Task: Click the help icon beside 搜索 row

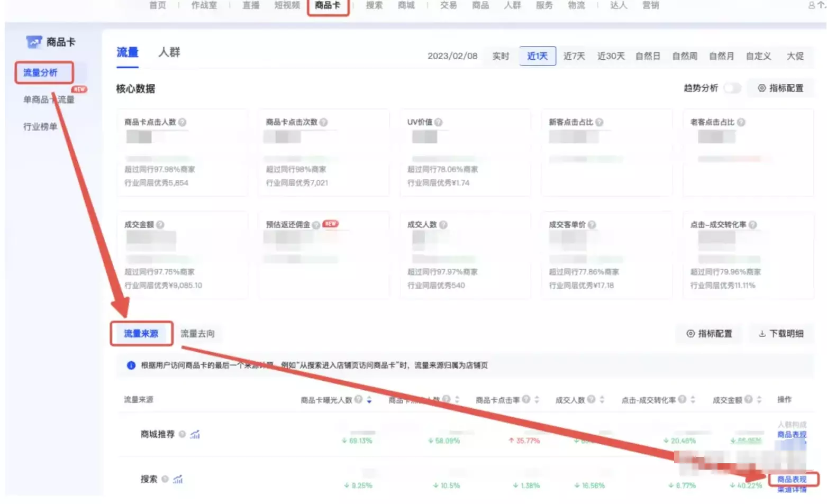Action: pyautogui.click(x=165, y=479)
